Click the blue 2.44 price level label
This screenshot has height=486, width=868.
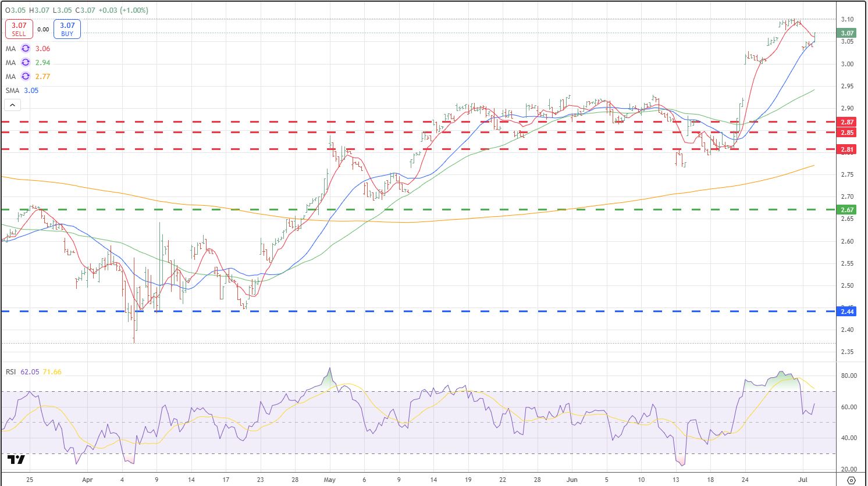pos(847,312)
